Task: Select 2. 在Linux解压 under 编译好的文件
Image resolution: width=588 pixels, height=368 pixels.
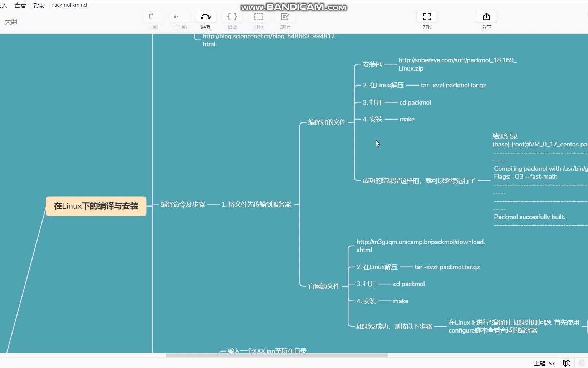Action: point(383,85)
